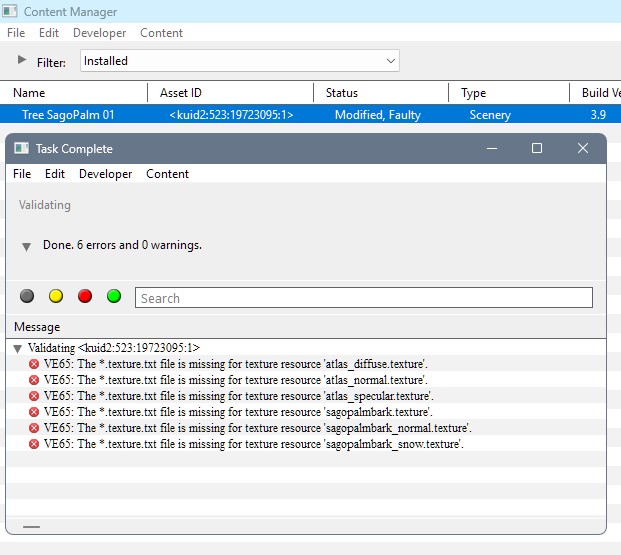The width and height of the screenshot is (621, 555).
Task: Open Developer menu in Task Complete window
Action: tap(105, 174)
